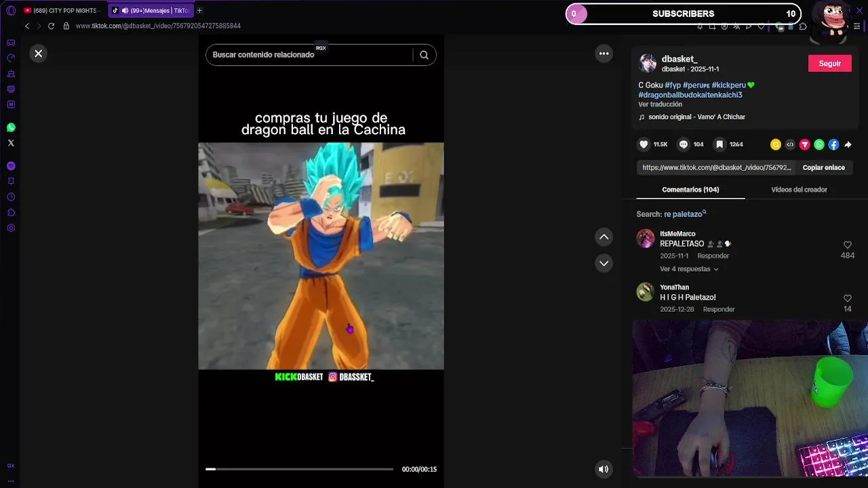Open sidebar three-dot more options
Image resolution: width=868 pixels, height=488 pixels.
tap(11, 481)
